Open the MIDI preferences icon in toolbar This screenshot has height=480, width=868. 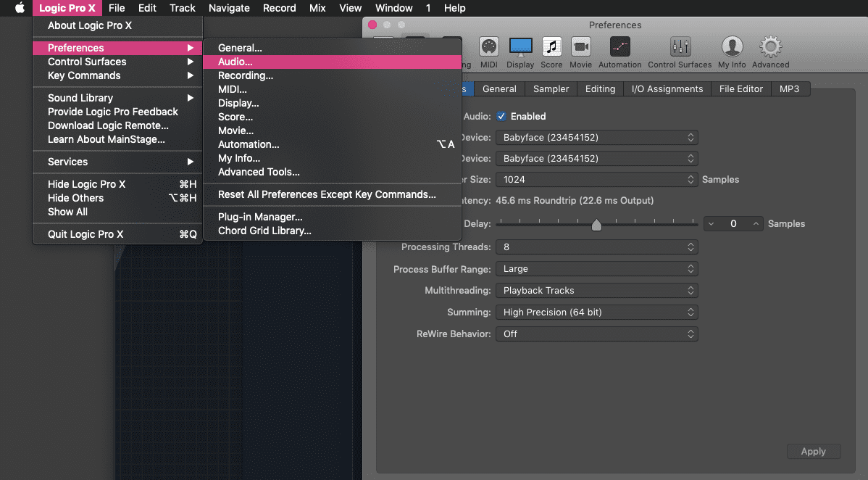pyautogui.click(x=489, y=53)
